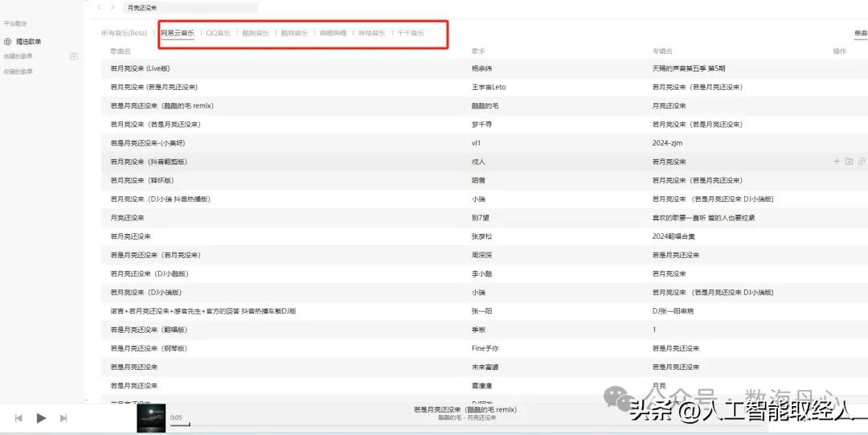Click song 若是月亮还没来 (若月亮没来)

click(x=156, y=255)
